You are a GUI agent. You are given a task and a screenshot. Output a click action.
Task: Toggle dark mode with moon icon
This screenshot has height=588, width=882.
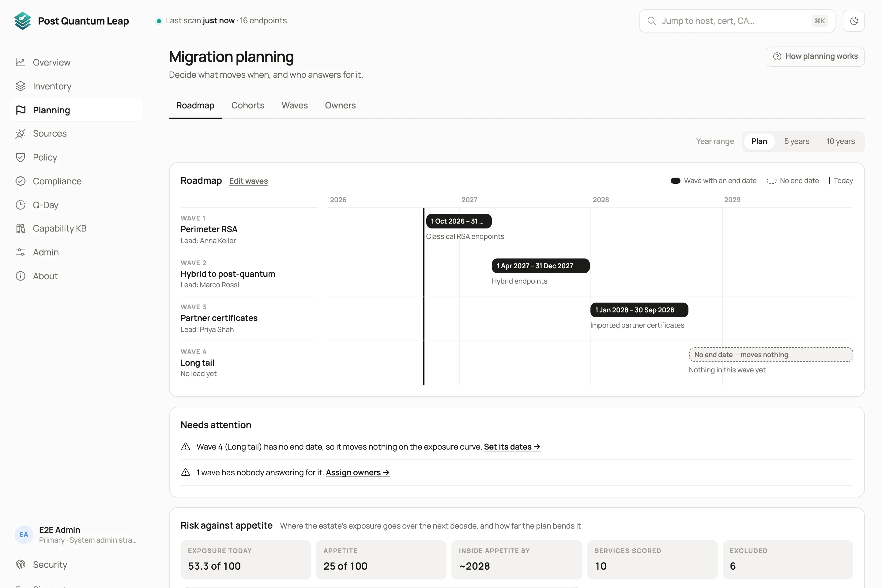[x=854, y=21]
